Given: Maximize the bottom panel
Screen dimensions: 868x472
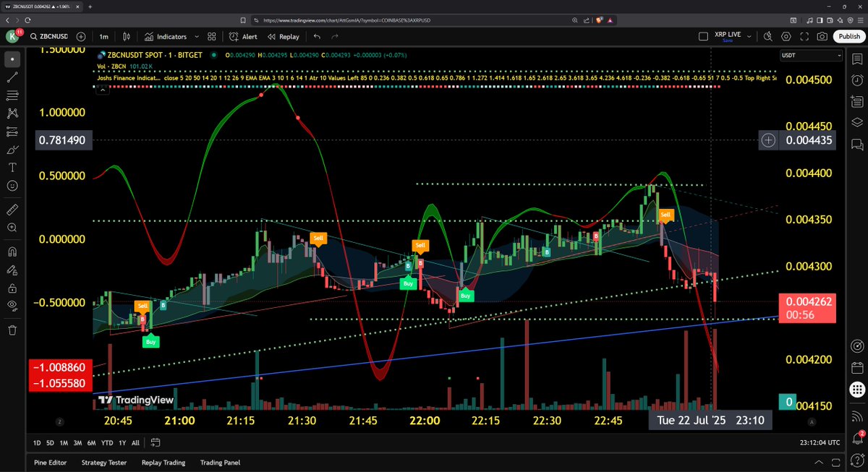Looking at the screenshot, I should (x=835, y=463).
